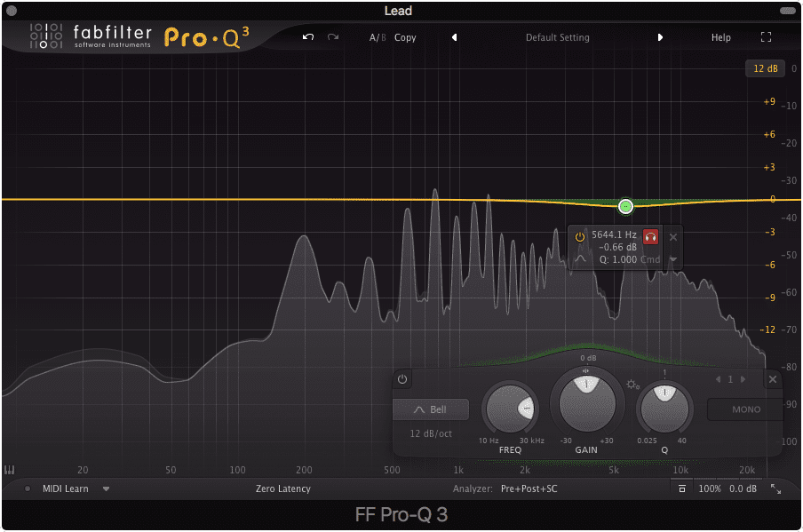Viewport: 803px width, 532px height.
Task: Solo the band with the headphones icon
Action: (650, 236)
